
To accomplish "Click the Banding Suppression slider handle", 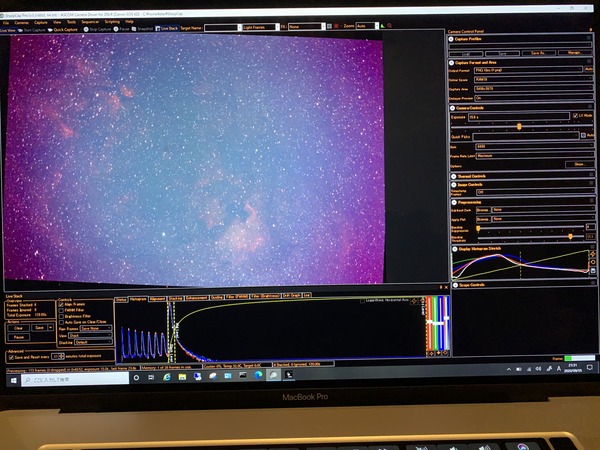I will click(x=478, y=229).
